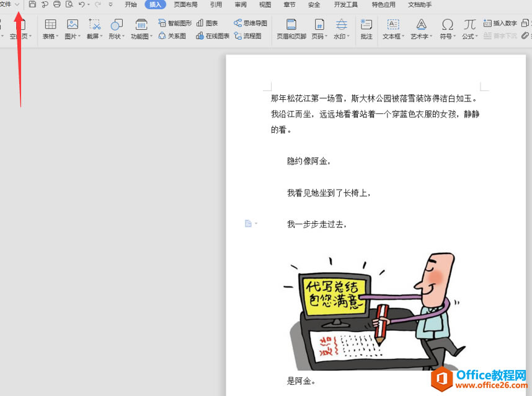Click 关系图 relationship diagram
Viewport: 532px width, 396px height.
coord(172,35)
